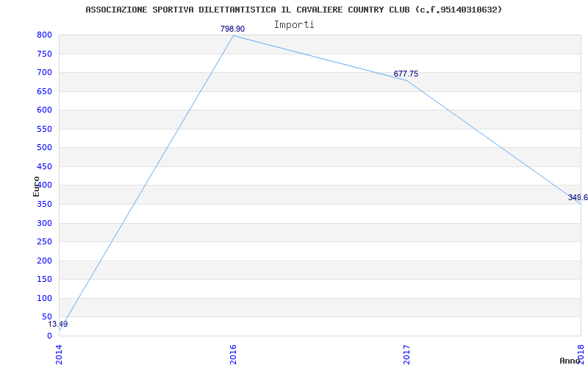Click the 200 y-axis tick label
This screenshot has width=588, height=368.
(44, 261)
